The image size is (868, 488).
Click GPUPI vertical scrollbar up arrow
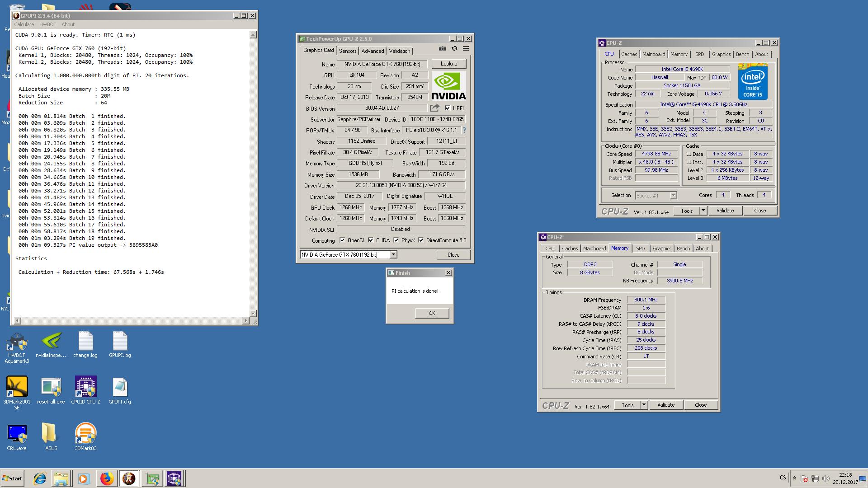pos(253,35)
